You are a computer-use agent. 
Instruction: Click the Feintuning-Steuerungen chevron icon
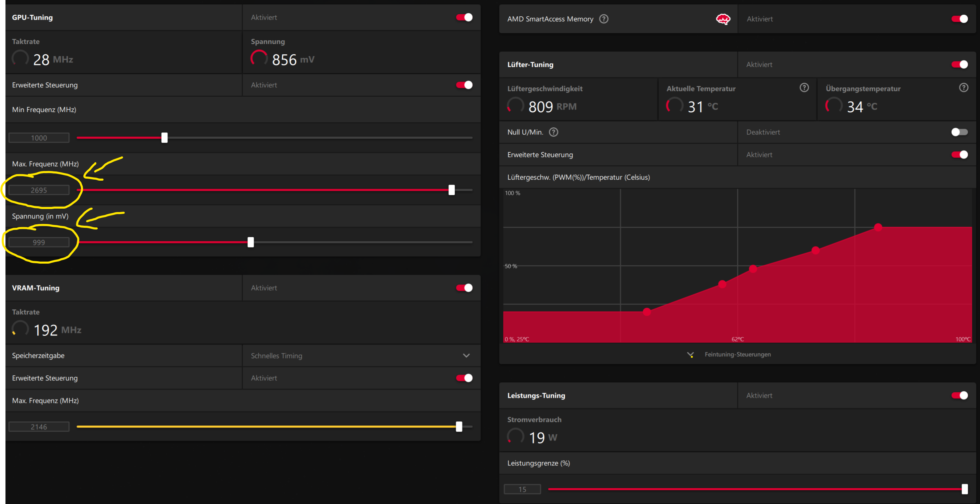690,355
